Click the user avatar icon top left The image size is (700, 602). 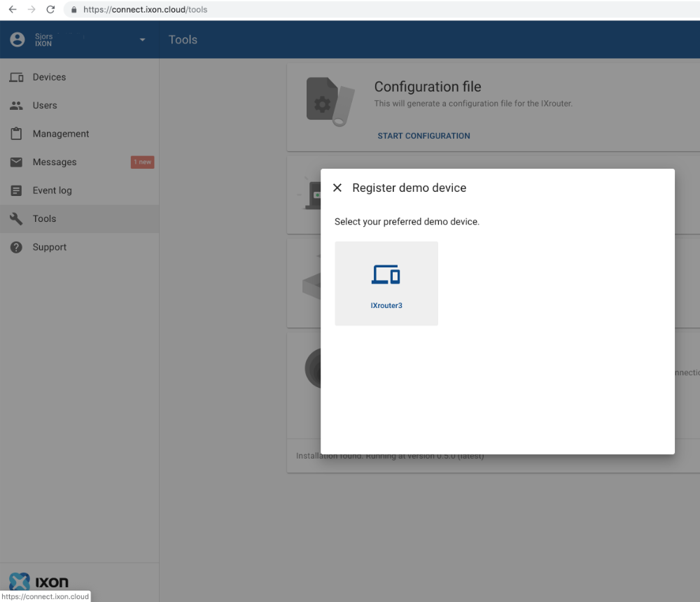(17, 39)
